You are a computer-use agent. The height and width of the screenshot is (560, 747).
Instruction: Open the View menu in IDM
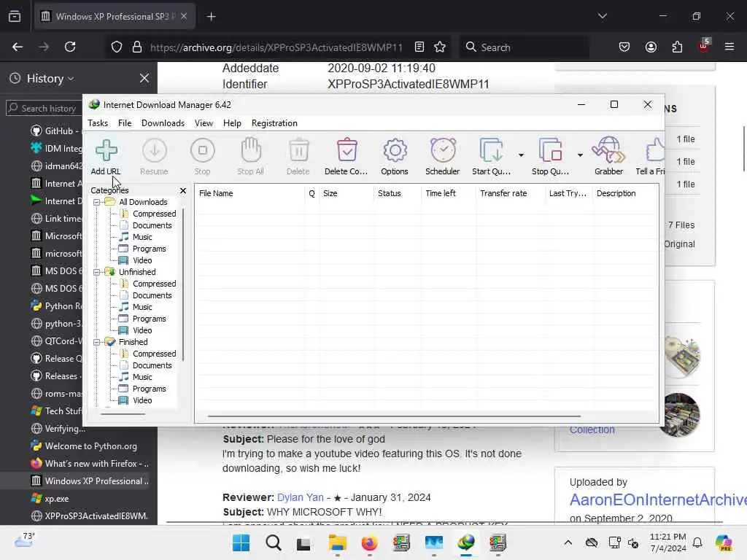pyautogui.click(x=204, y=123)
